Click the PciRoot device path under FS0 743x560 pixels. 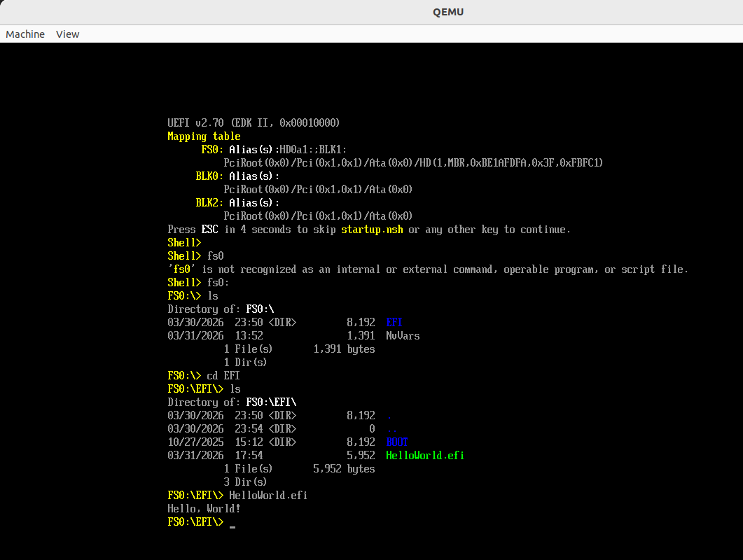click(413, 162)
